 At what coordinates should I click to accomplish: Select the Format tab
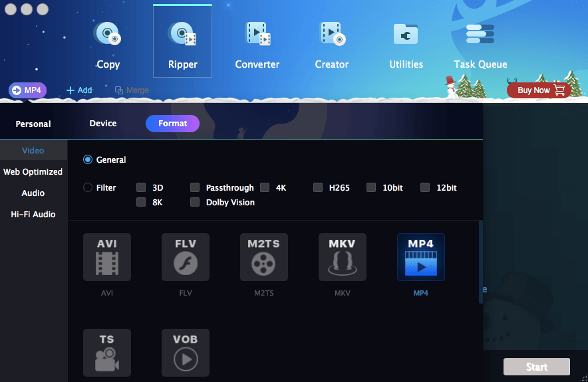[x=172, y=124]
